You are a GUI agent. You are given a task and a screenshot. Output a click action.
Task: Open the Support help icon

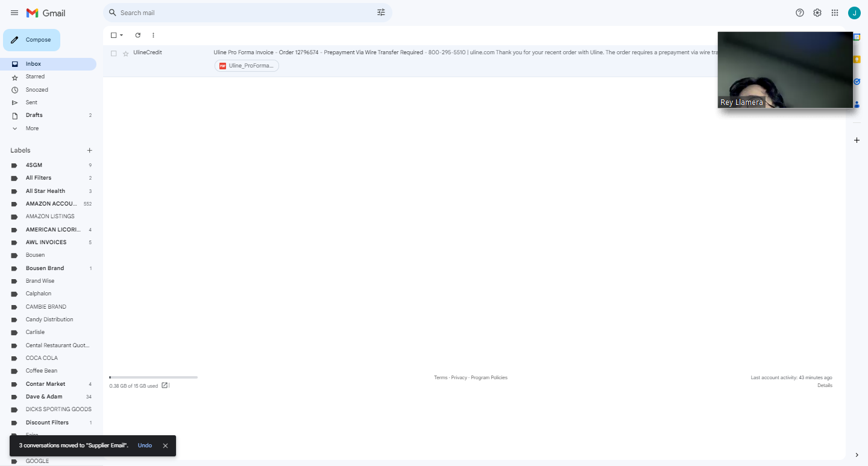click(x=800, y=13)
